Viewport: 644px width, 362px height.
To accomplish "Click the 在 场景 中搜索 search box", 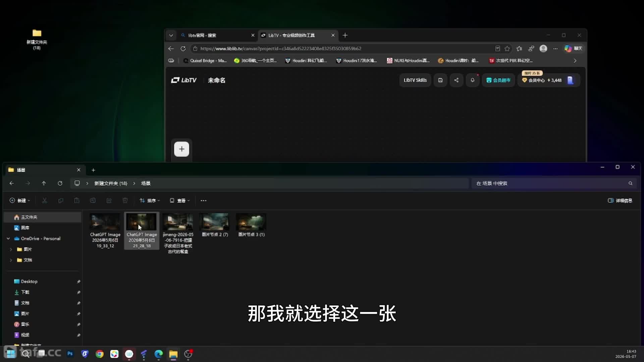I will click(554, 183).
